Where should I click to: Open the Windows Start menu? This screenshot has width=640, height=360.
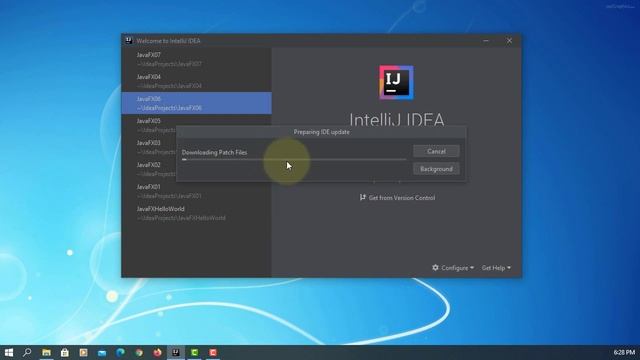[x=9, y=352]
